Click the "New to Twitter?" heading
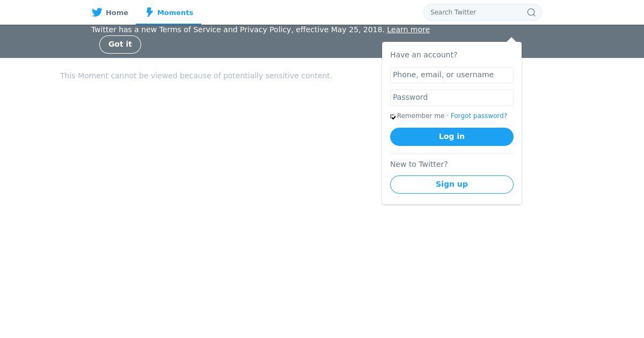Viewport: 644px width, 338px height. [419, 164]
